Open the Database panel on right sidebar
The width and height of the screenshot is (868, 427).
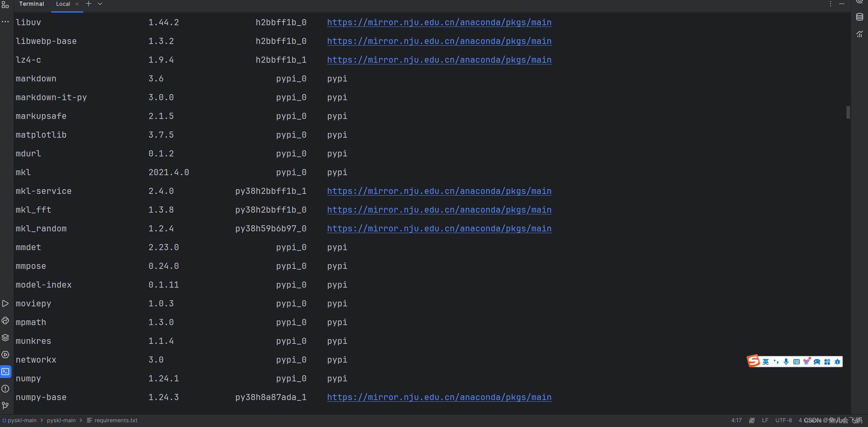coord(859,16)
